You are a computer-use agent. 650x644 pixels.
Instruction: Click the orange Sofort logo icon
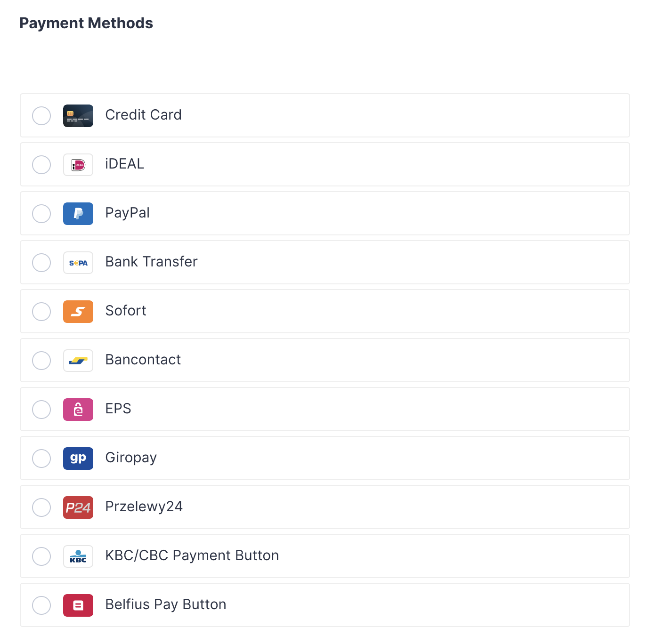point(78,312)
